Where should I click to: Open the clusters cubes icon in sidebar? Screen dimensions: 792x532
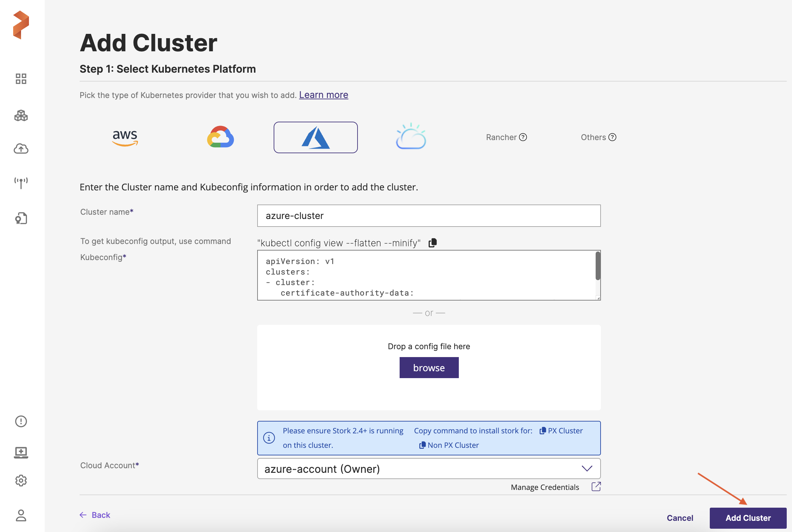point(21,115)
